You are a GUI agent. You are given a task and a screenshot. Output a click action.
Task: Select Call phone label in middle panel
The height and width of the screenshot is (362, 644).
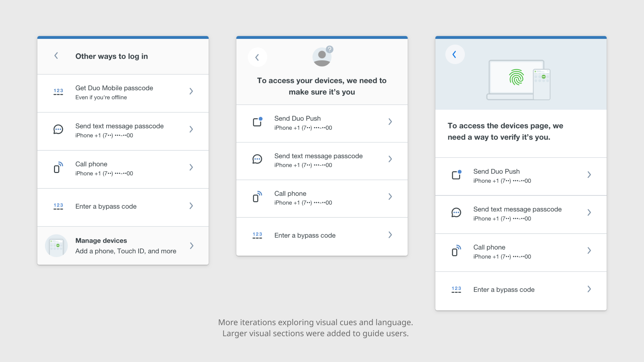click(290, 193)
